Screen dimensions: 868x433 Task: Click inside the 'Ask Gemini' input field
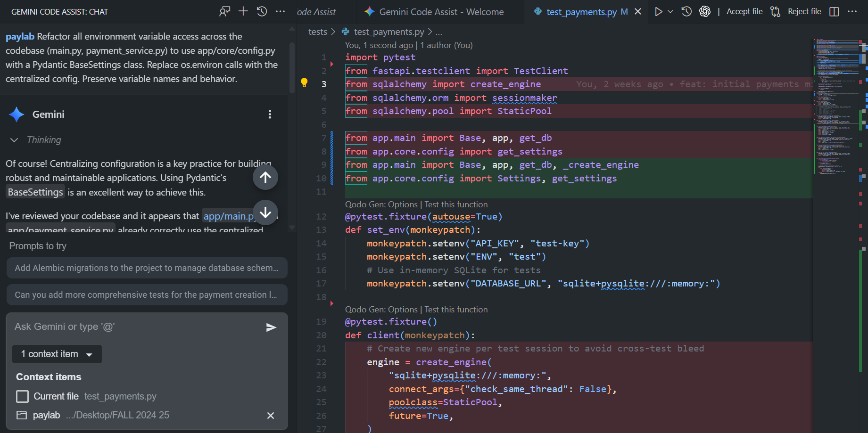pyautogui.click(x=118, y=327)
